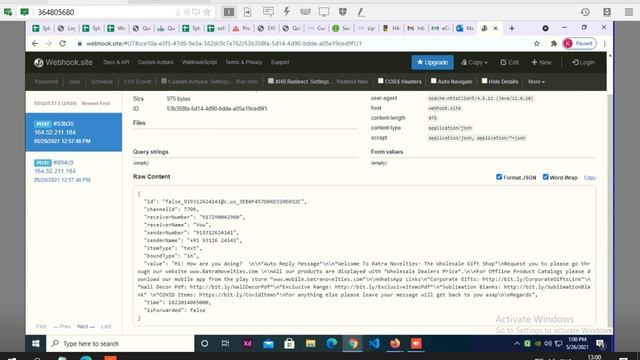This screenshot has width=640, height=360.
Task: Open a new browser tab with plus icon
Action: (511, 28)
